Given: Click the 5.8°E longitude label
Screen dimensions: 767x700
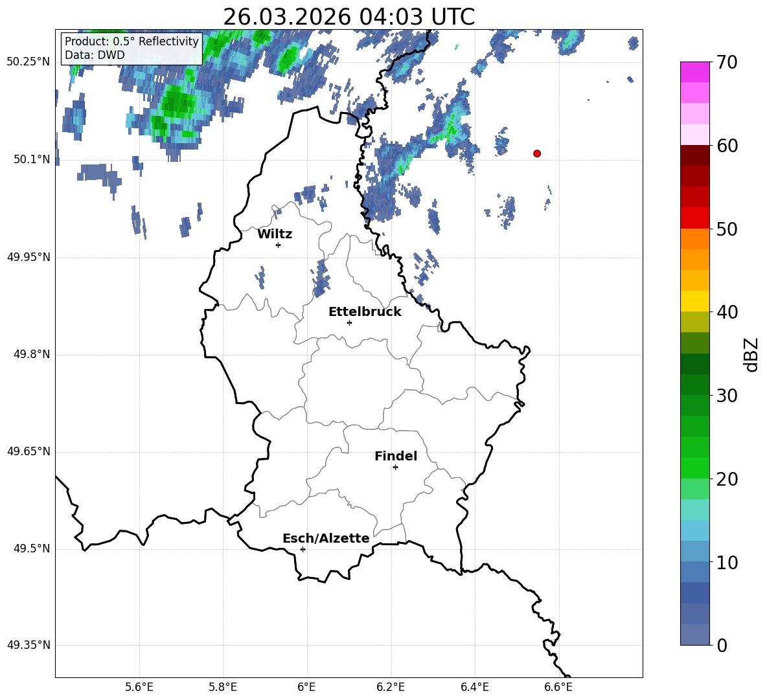Looking at the screenshot, I should point(223,687).
